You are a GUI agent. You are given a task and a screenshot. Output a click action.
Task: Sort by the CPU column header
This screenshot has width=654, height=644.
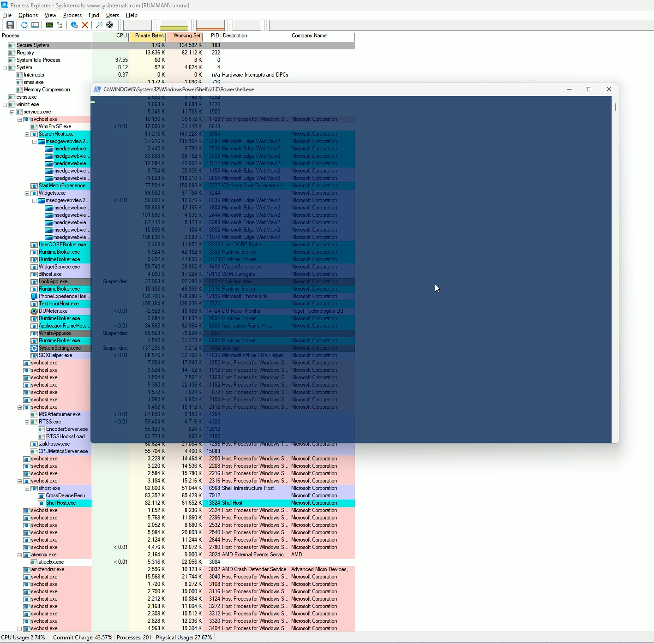pyautogui.click(x=111, y=36)
